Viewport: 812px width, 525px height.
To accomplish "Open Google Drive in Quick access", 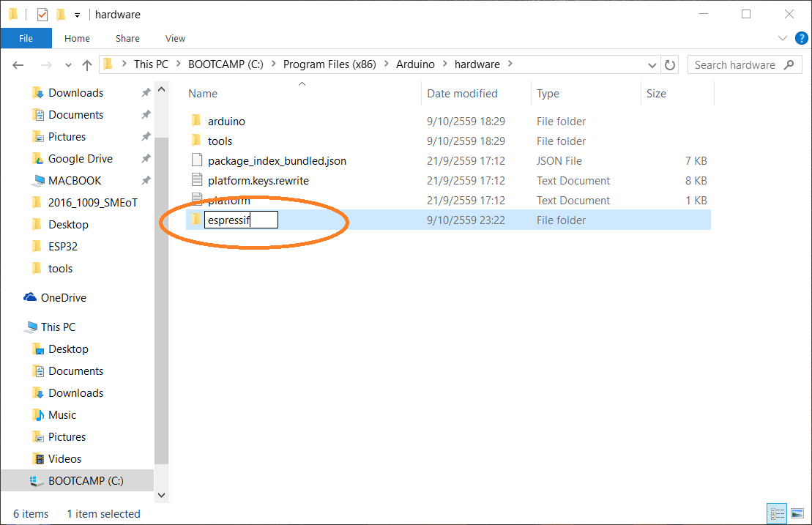I will click(81, 159).
